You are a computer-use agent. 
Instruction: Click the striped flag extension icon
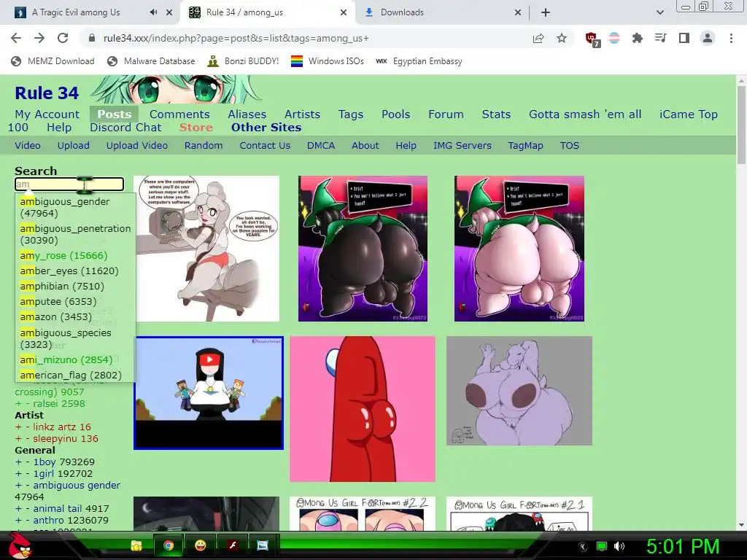(614, 38)
